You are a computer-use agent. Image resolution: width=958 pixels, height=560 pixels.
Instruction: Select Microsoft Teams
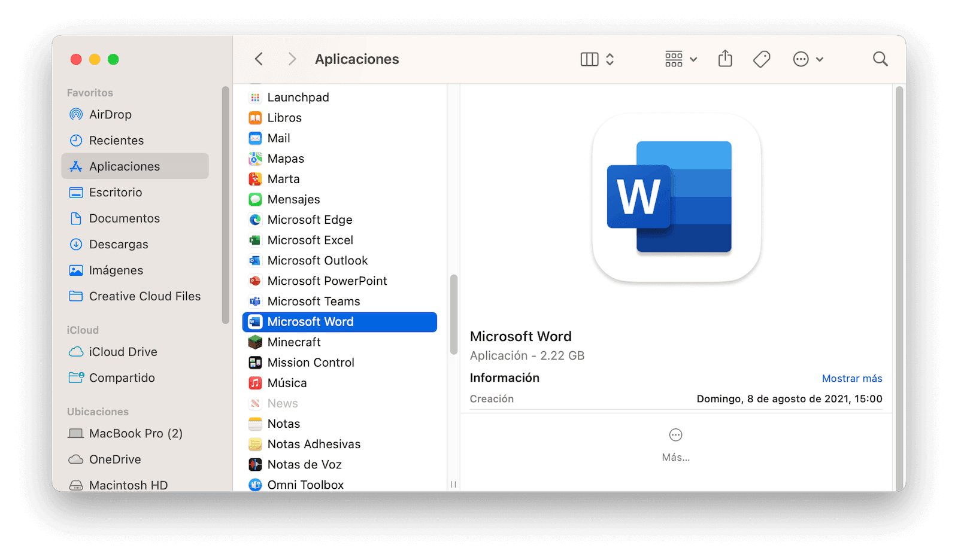tap(314, 301)
